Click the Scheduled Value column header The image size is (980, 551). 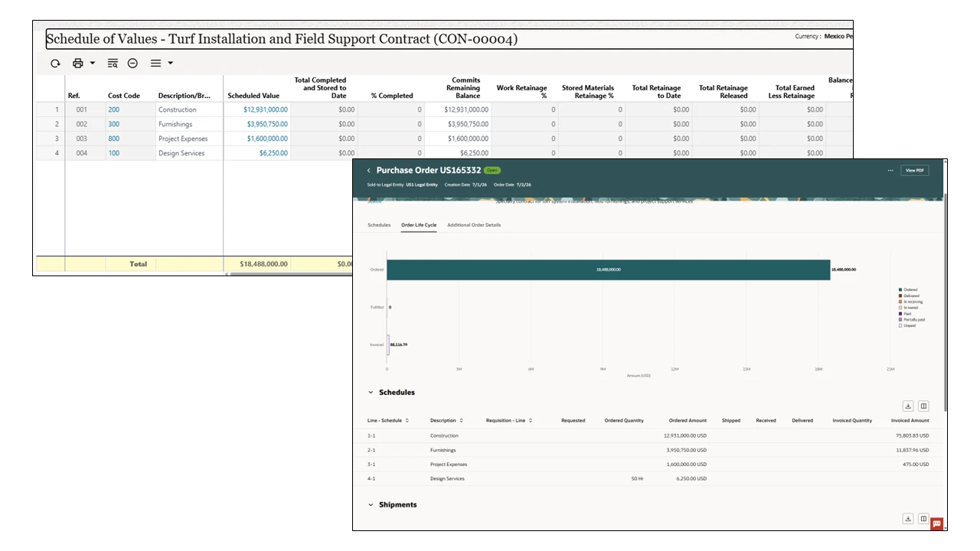click(253, 96)
